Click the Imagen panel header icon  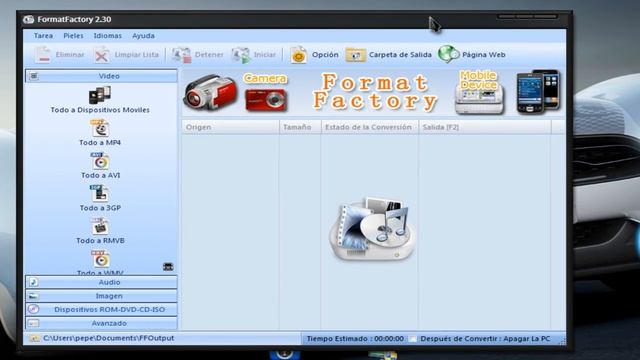34,296
